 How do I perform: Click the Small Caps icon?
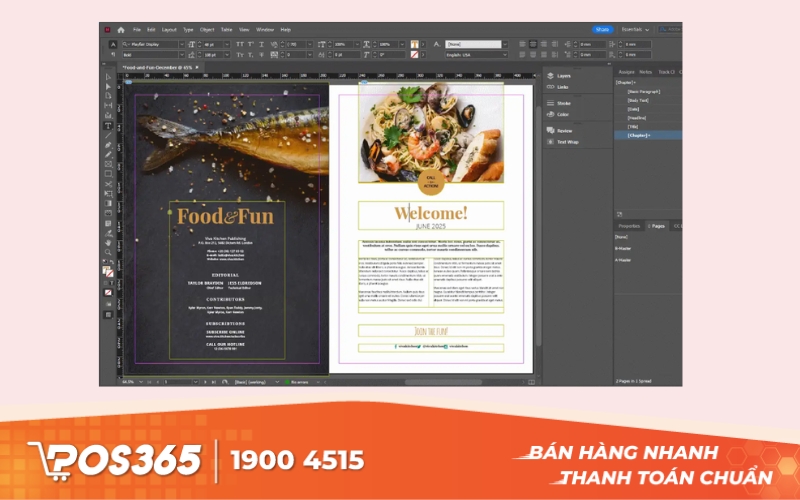[x=240, y=55]
